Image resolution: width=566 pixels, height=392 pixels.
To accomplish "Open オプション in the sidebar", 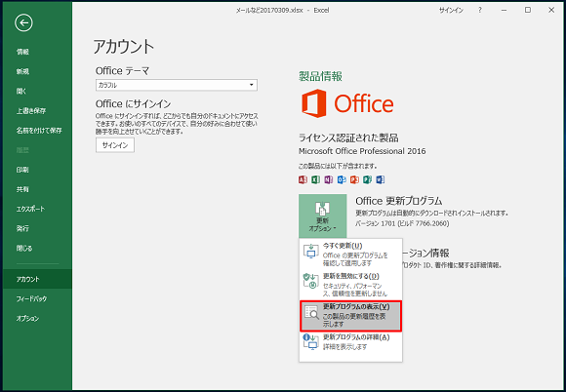I will click(x=27, y=319).
